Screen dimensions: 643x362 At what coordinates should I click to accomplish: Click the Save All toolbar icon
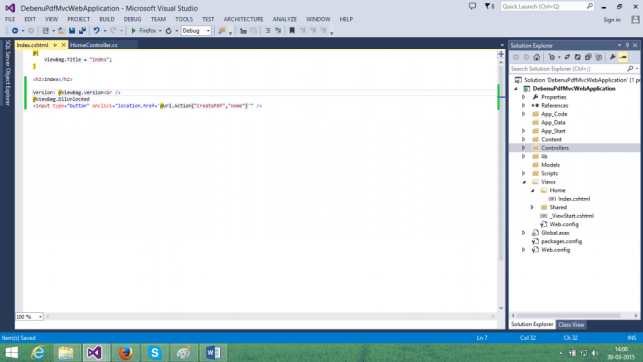pyautogui.click(x=82, y=31)
